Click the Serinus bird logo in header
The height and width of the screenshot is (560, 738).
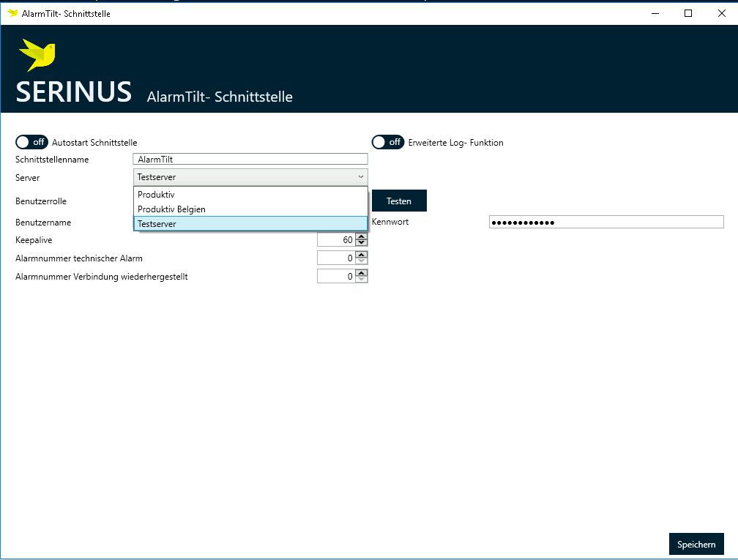[37, 55]
